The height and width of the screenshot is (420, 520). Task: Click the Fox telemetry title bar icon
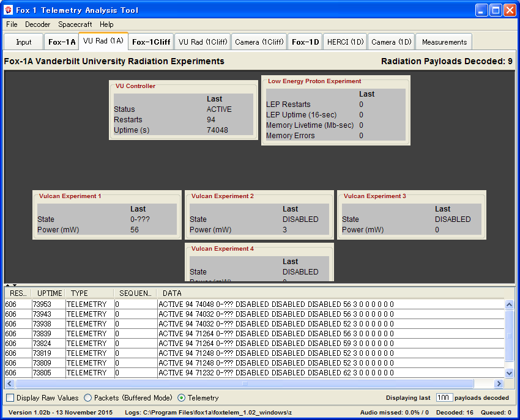9,10
